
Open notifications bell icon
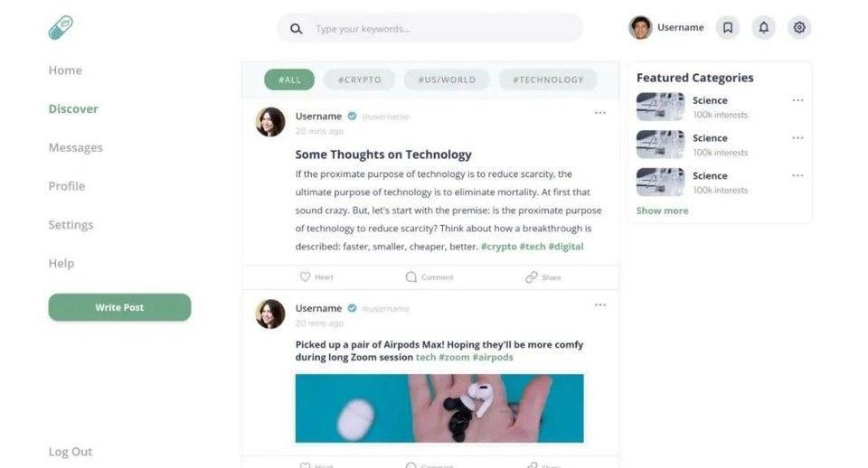(x=764, y=28)
